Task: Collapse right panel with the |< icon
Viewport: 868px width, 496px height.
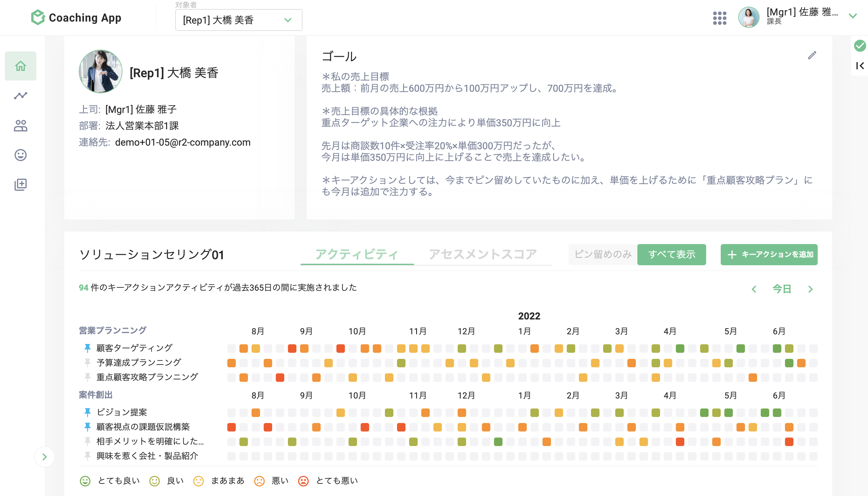Action: tap(860, 66)
